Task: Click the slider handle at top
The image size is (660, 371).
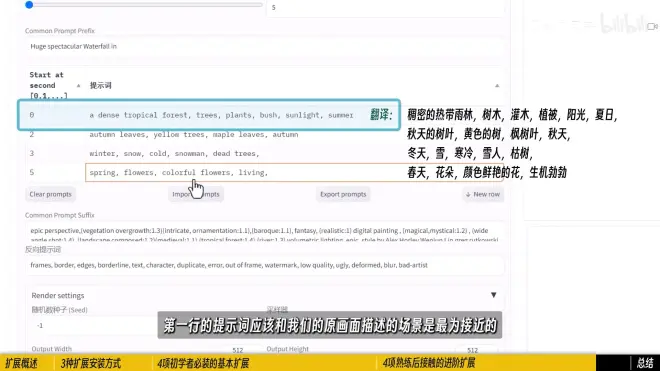Action: (29, 5)
